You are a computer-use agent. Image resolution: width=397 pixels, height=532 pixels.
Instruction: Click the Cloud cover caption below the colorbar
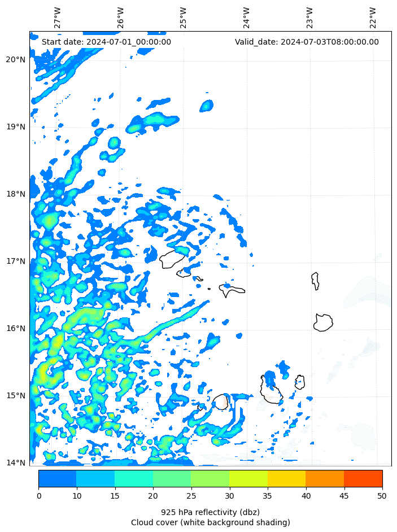coord(210,522)
